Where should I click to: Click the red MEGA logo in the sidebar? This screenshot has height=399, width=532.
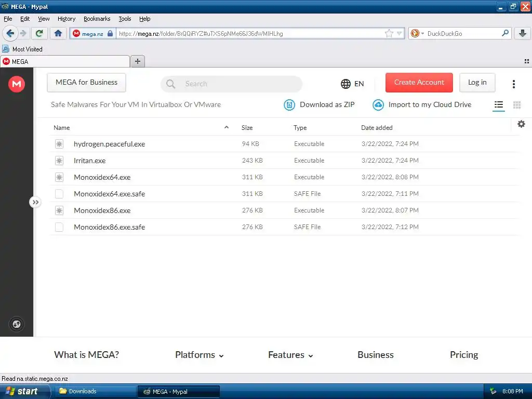click(17, 84)
